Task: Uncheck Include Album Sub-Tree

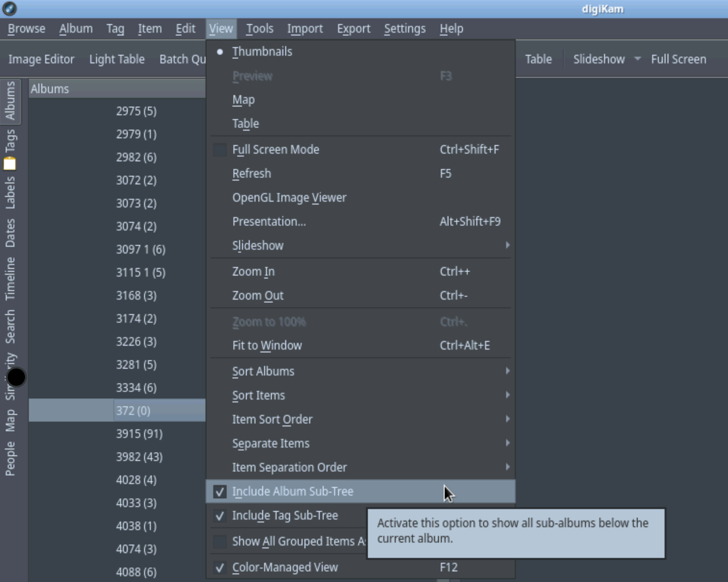Action: pyautogui.click(x=220, y=492)
